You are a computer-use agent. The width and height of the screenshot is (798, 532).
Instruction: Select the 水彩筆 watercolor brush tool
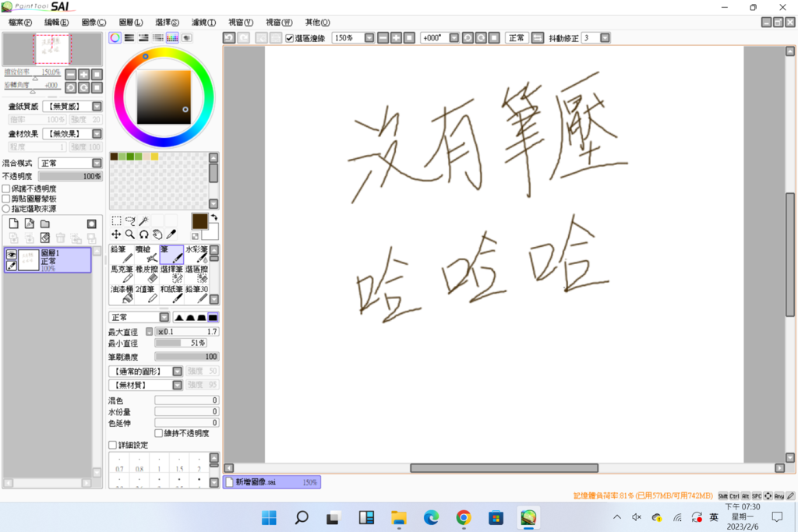tap(196, 254)
